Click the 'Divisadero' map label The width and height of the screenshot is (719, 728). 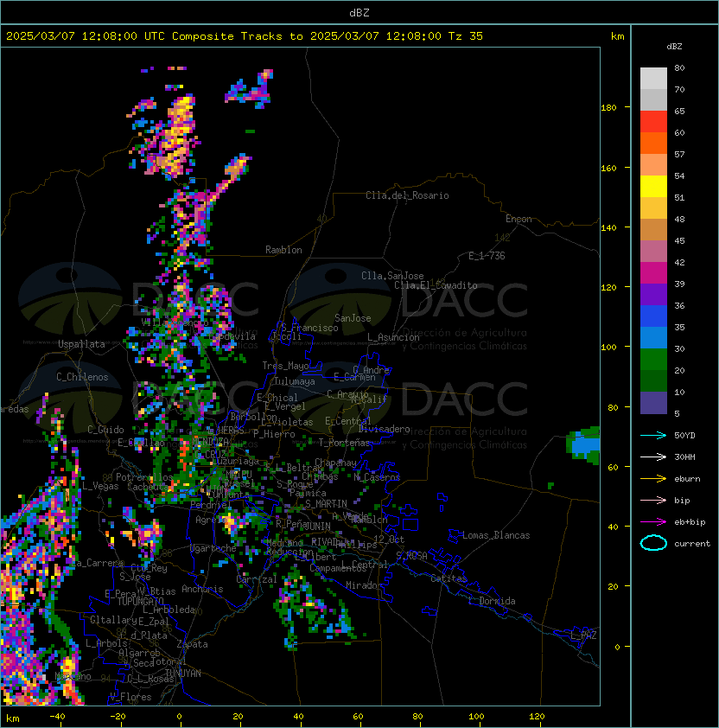click(384, 429)
